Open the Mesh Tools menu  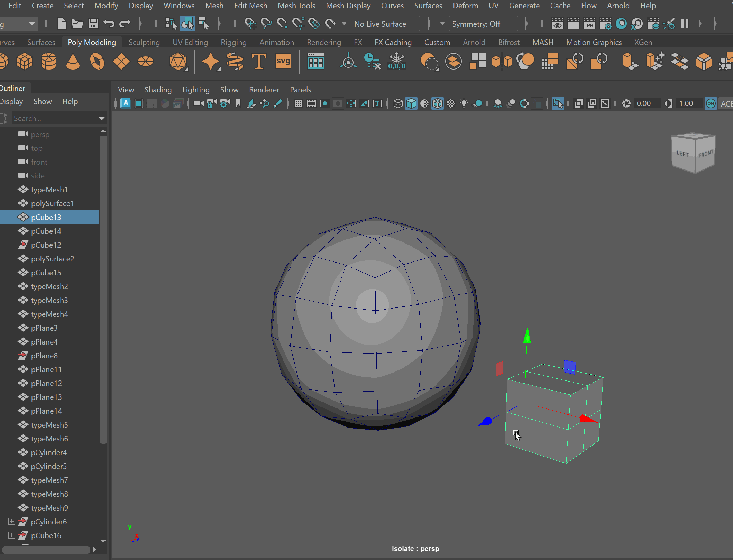(296, 6)
